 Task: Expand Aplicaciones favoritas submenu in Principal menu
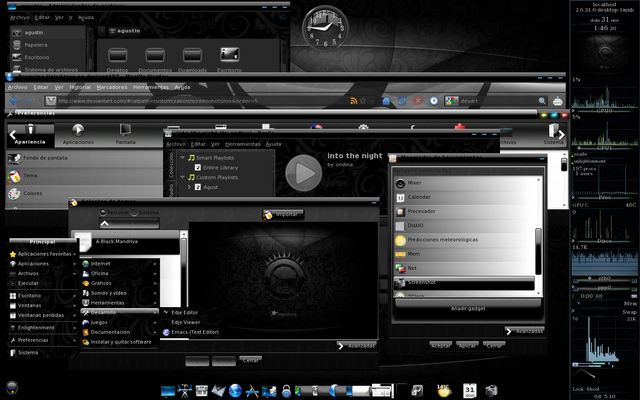point(42,254)
